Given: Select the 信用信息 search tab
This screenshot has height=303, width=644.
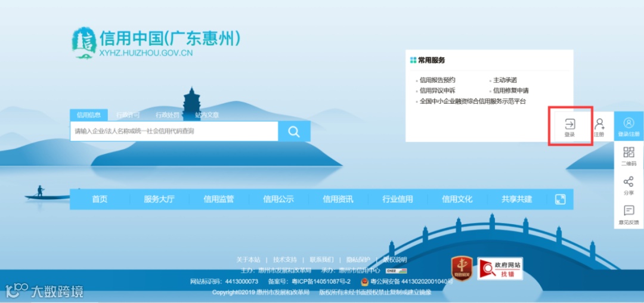Looking at the screenshot, I should (89, 115).
